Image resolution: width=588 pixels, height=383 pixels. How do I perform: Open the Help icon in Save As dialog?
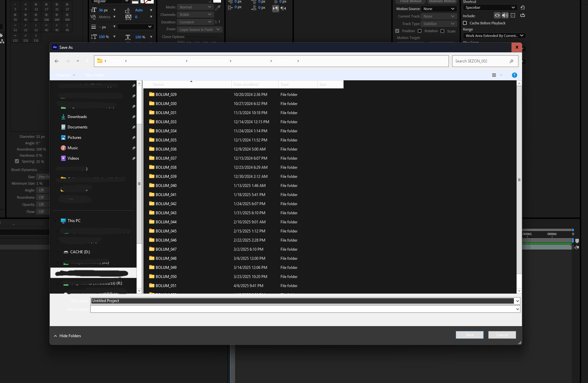[514, 75]
